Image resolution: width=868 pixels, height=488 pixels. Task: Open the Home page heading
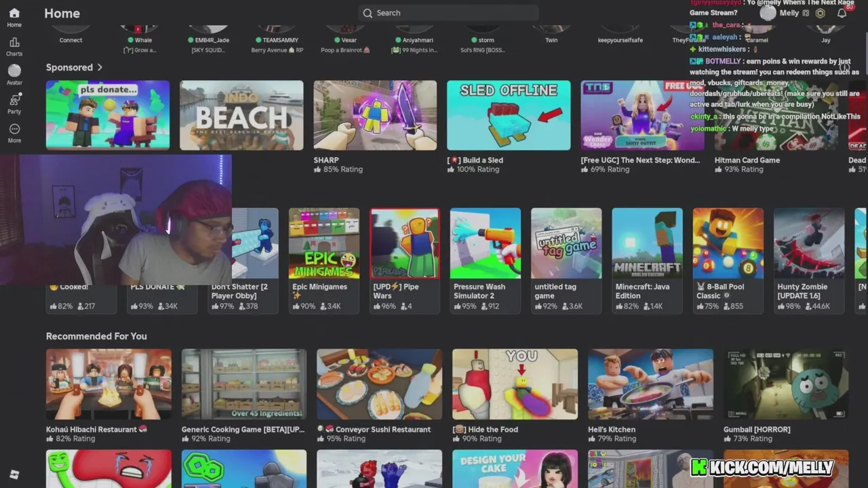(62, 13)
